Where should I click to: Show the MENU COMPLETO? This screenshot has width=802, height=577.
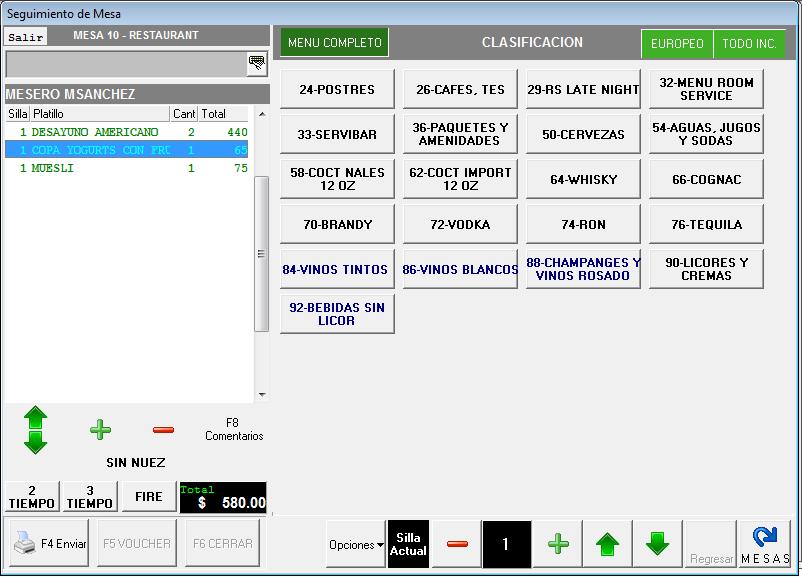pos(335,42)
